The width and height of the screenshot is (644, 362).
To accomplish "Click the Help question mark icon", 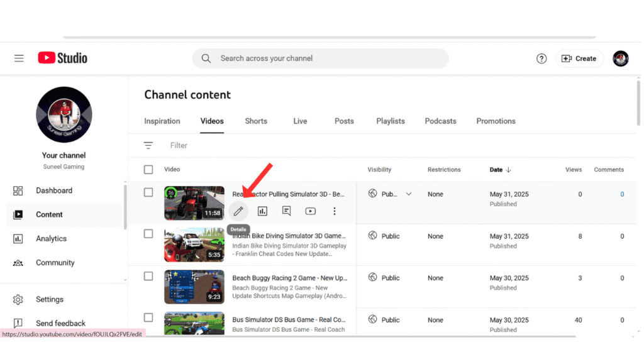I will 541,58.
